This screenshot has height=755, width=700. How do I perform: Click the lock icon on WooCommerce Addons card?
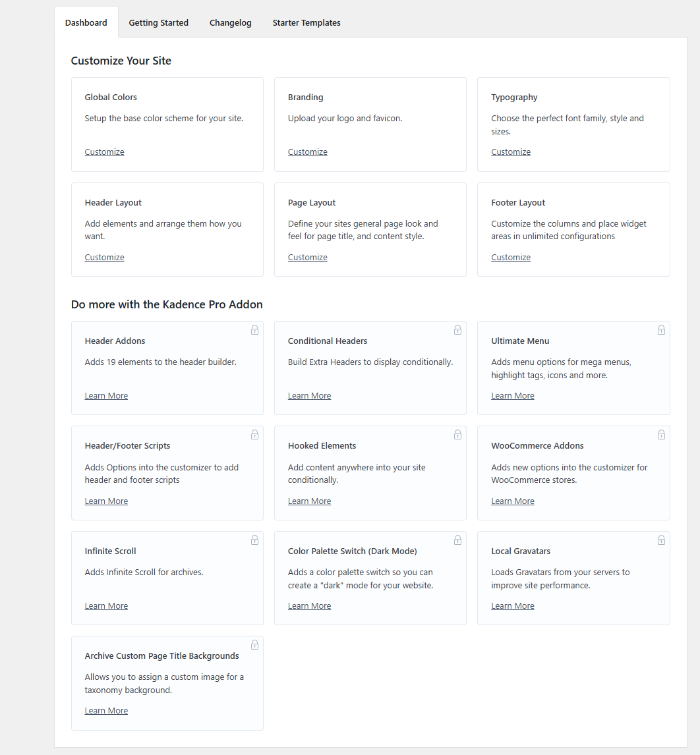point(661,435)
